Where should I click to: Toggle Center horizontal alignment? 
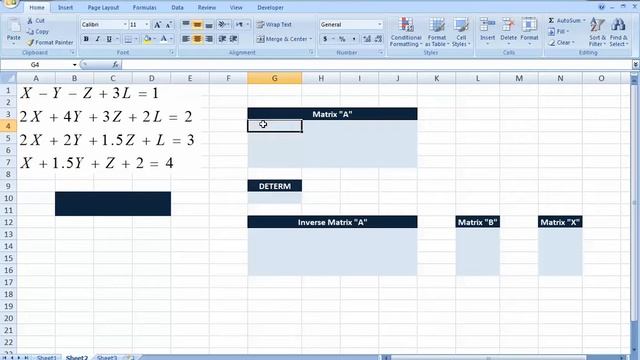coord(197,39)
